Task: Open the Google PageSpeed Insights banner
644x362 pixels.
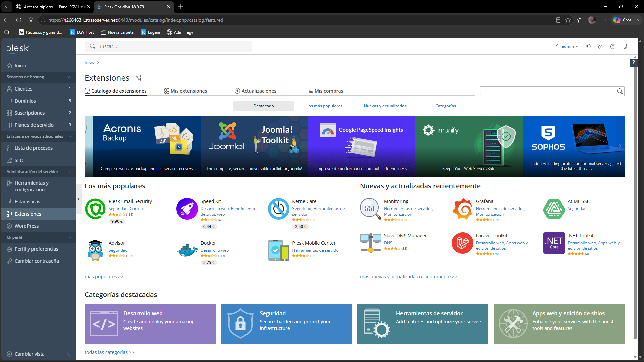Action: [x=362, y=146]
